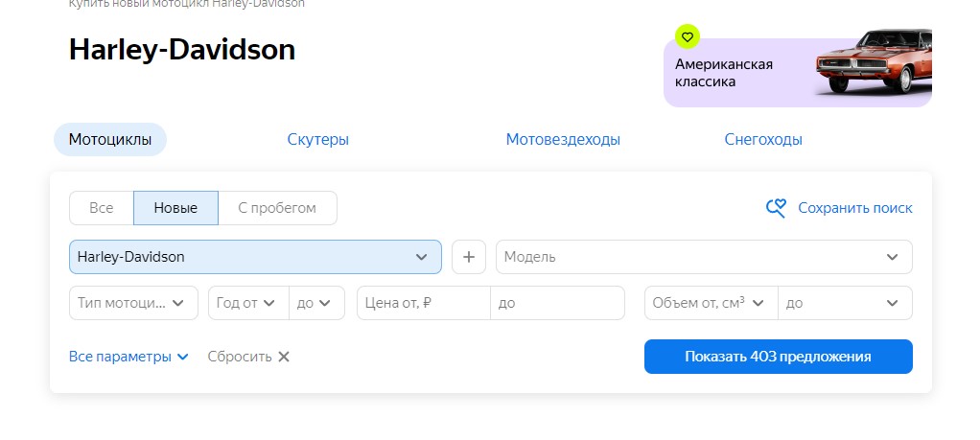Open the year до dropdown
The image size is (980, 440).
point(316,303)
